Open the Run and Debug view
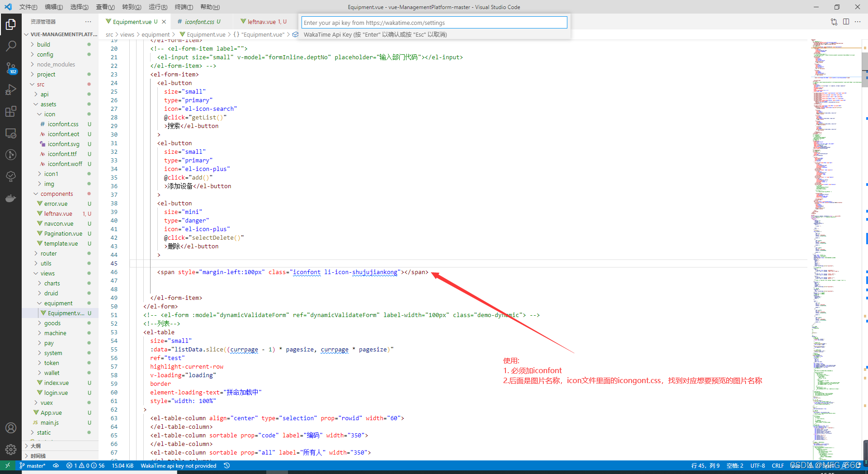This screenshot has height=474, width=868. tap(11, 90)
